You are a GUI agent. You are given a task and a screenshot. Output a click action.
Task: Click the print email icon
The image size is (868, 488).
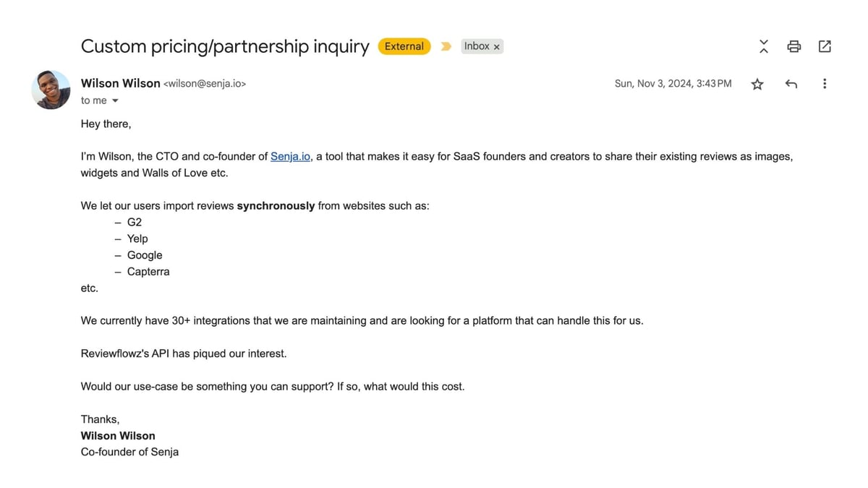tap(793, 46)
